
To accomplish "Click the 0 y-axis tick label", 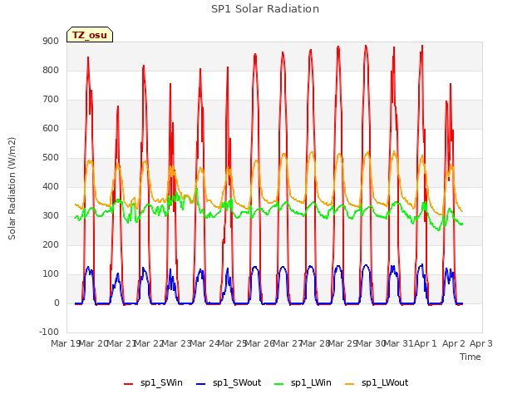I will (57, 303).
